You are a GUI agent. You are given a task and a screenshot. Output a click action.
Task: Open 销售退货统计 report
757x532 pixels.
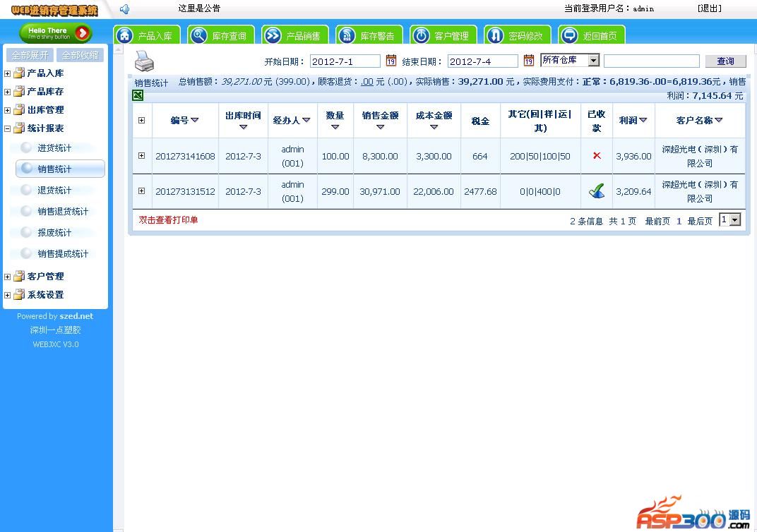coord(63,211)
